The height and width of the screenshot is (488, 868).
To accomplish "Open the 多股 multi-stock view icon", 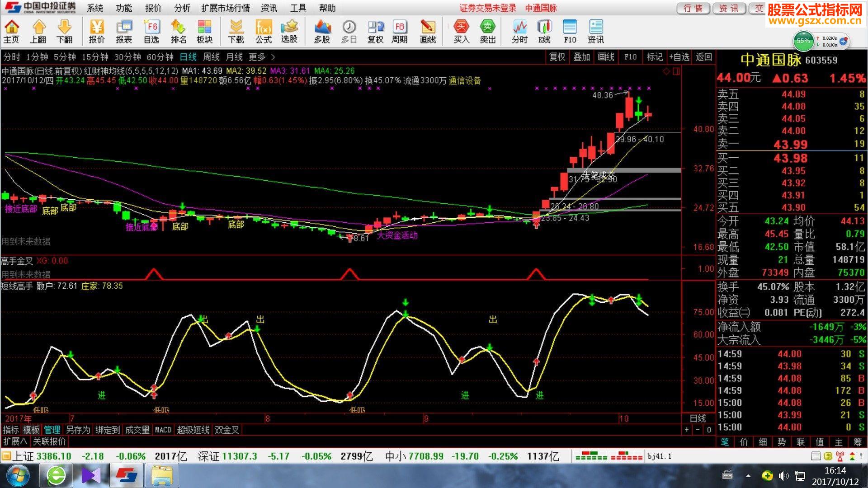I will 322,32.
